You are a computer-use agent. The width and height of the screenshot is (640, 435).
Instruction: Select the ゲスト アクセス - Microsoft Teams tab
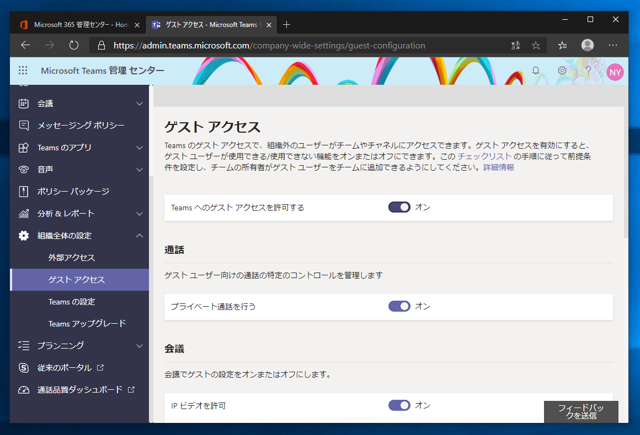(x=211, y=25)
